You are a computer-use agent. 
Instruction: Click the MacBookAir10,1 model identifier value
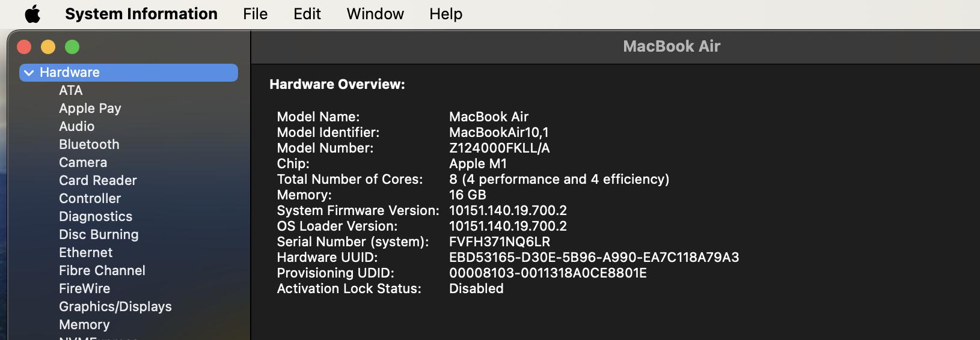click(499, 133)
